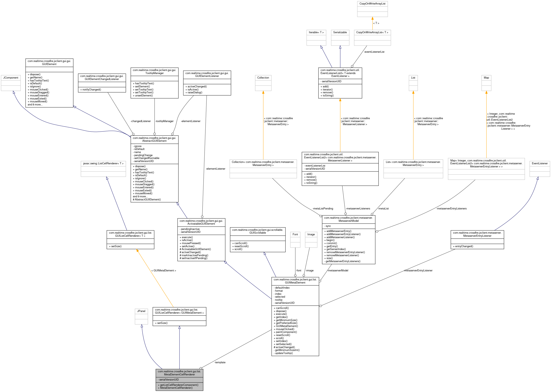Click the EventListener class box
The height and width of the screenshot is (392, 551).
tap(540, 169)
